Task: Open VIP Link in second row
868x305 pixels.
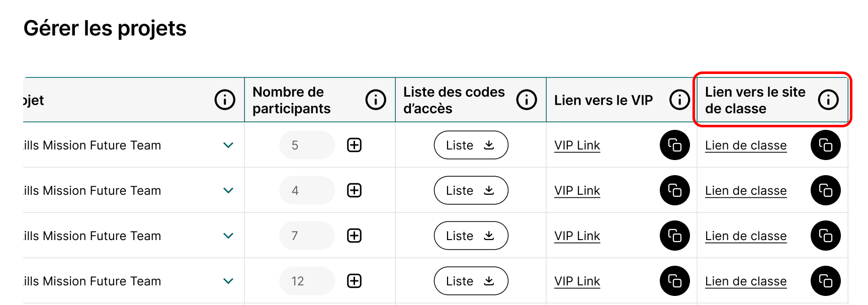Action: point(577,190)
